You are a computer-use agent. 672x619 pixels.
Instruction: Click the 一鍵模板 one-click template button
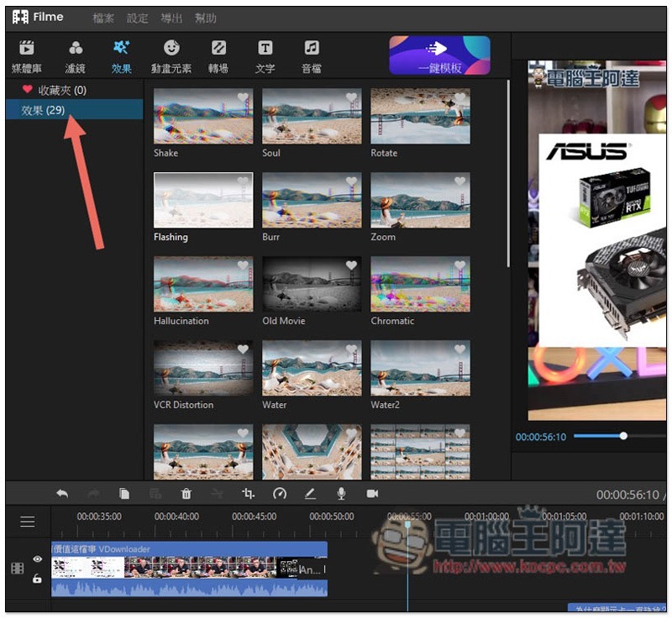(x=439, y=55)
